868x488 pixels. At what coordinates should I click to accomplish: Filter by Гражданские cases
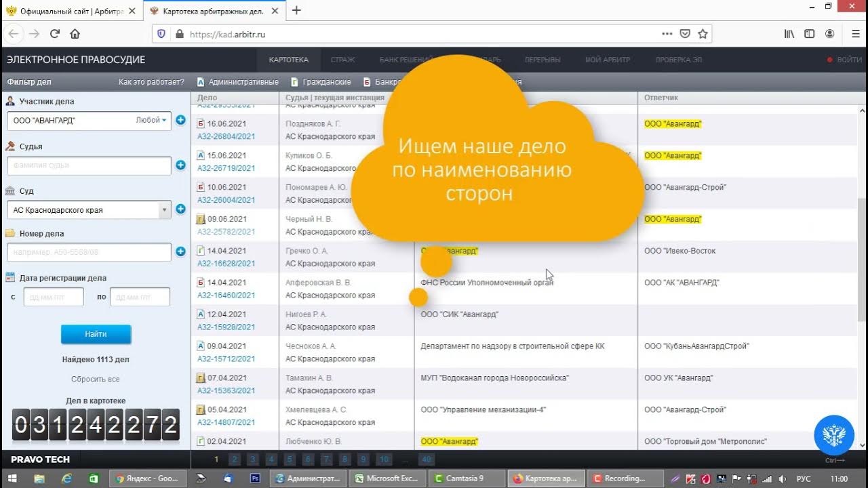pos(321,82)
